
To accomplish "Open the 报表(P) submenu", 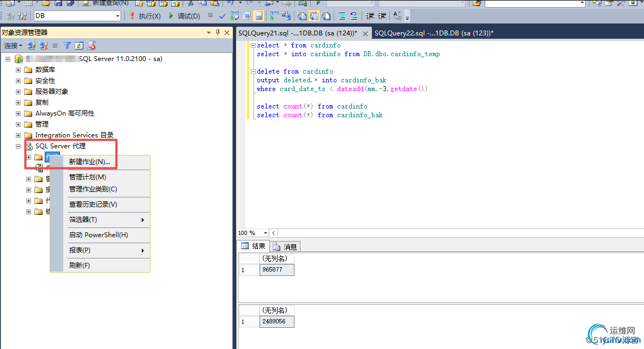I will 100,250.
